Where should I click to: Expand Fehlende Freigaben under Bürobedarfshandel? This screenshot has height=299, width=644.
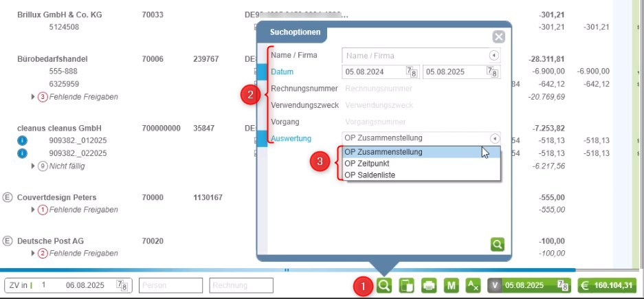(34, 97)
